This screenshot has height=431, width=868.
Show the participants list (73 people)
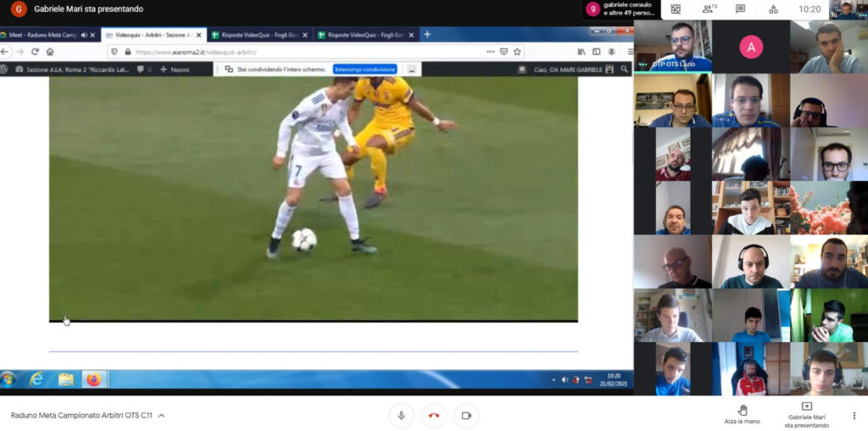coord(709,8)
